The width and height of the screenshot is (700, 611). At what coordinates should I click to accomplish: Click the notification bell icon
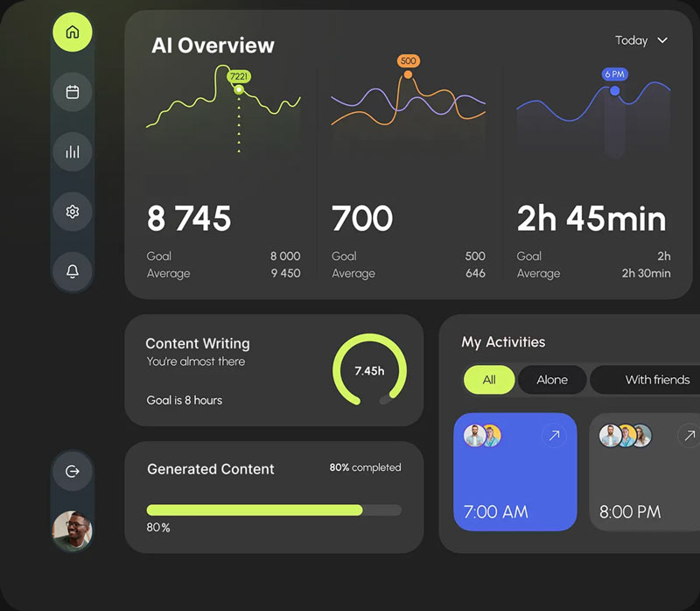73,270
